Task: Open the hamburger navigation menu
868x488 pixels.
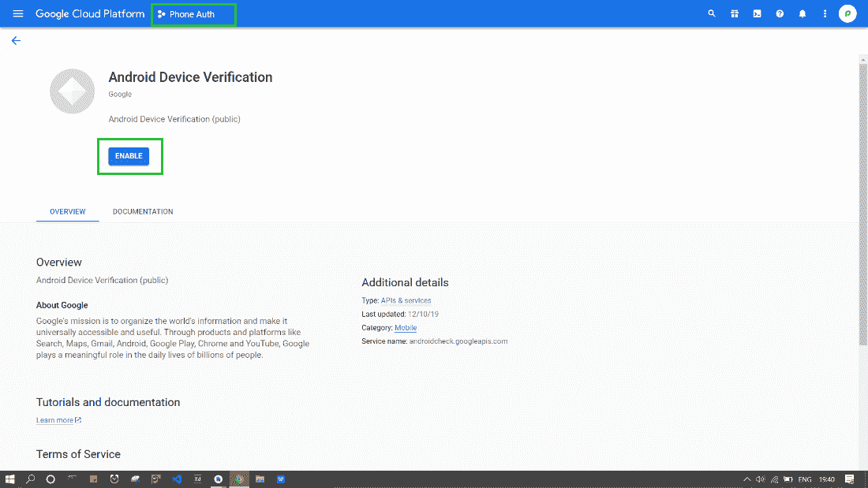Action: 18,14
